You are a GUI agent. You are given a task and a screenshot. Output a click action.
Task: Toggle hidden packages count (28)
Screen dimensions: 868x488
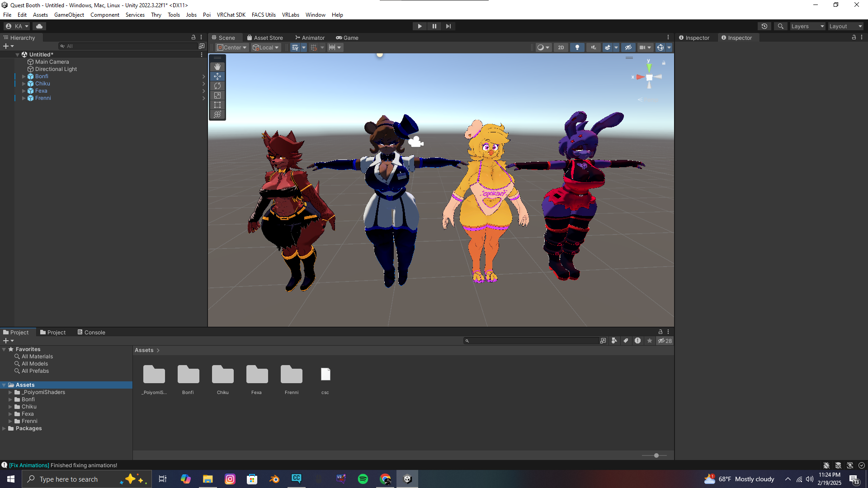665,341
